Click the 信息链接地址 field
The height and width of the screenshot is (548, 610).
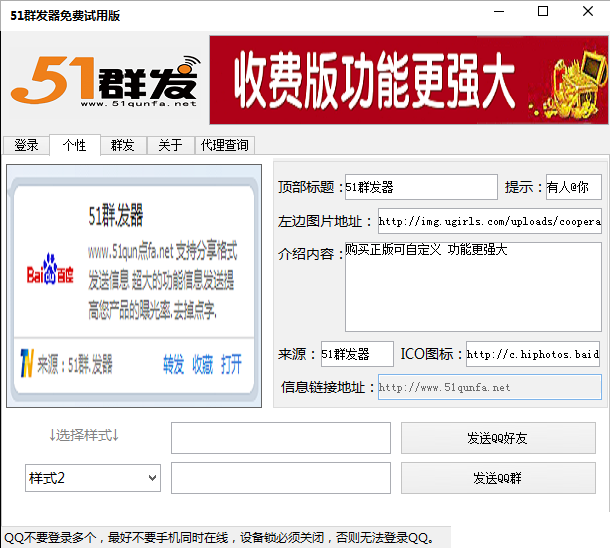click(490, 387)
